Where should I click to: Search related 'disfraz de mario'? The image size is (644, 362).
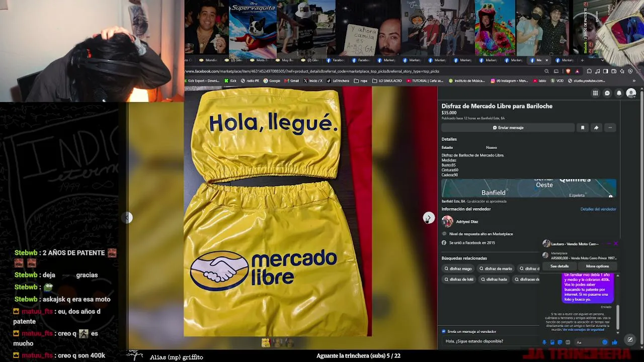coord(496,268)
